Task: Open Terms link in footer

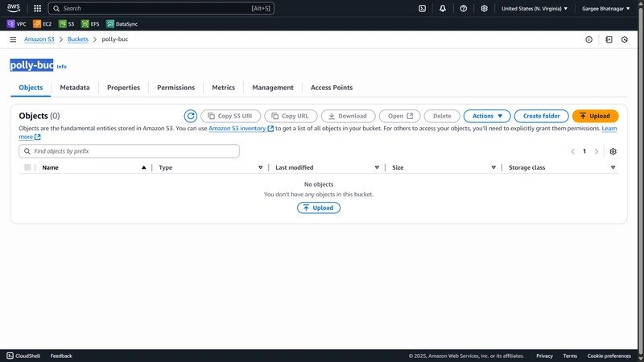Action: pyautogui.click(x=570, y=356)
